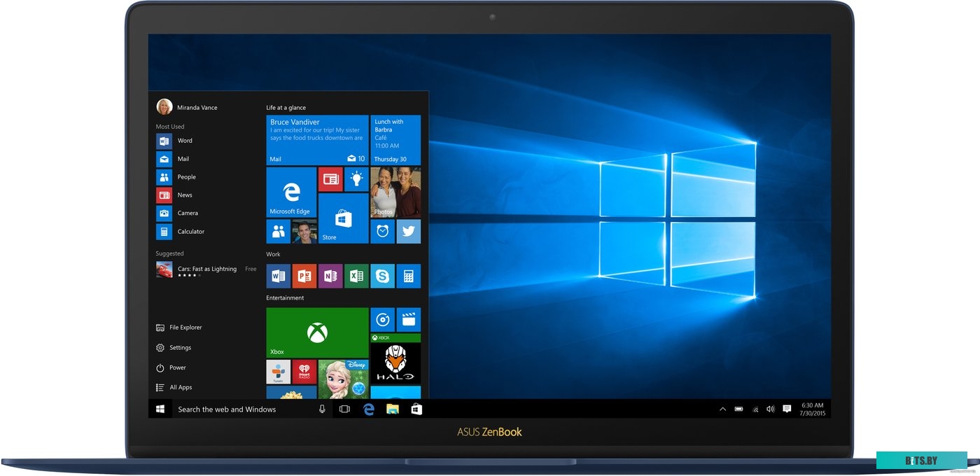Click the Windows Start button

160,409
